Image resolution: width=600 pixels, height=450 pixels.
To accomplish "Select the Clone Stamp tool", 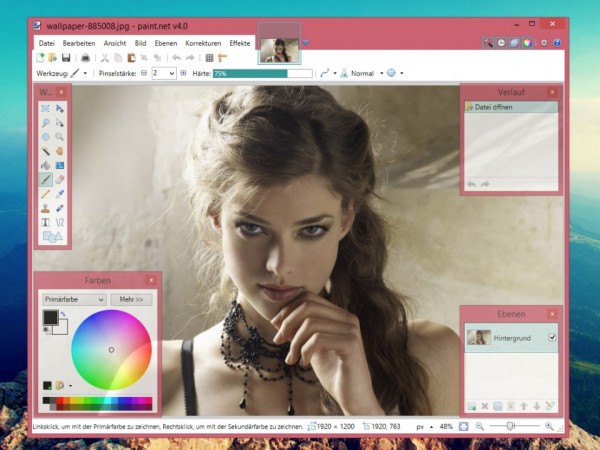I will click(46, 208).
